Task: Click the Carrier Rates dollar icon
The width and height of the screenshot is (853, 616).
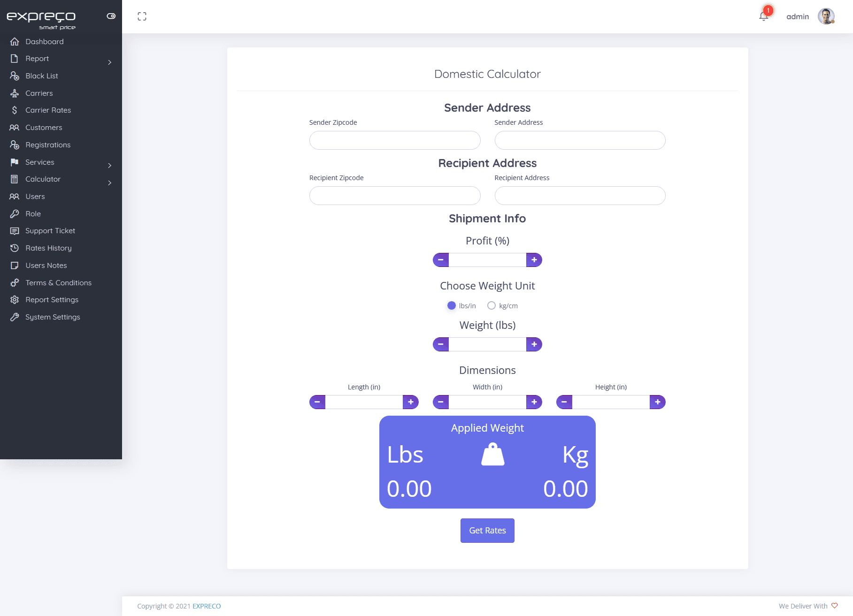Action: coord(15,110)
